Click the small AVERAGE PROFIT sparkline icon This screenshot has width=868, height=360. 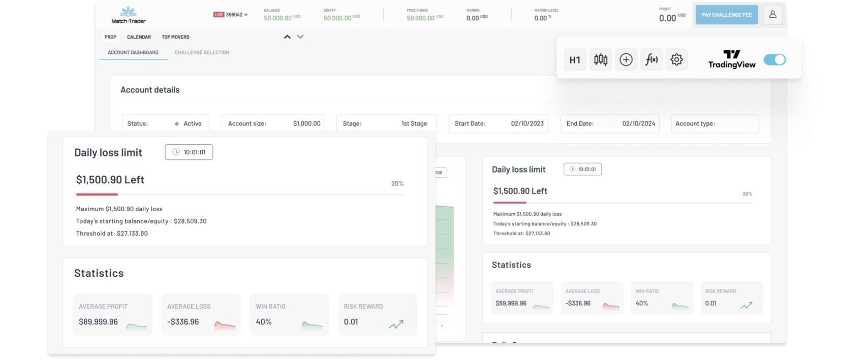click(x=541, y=306)
